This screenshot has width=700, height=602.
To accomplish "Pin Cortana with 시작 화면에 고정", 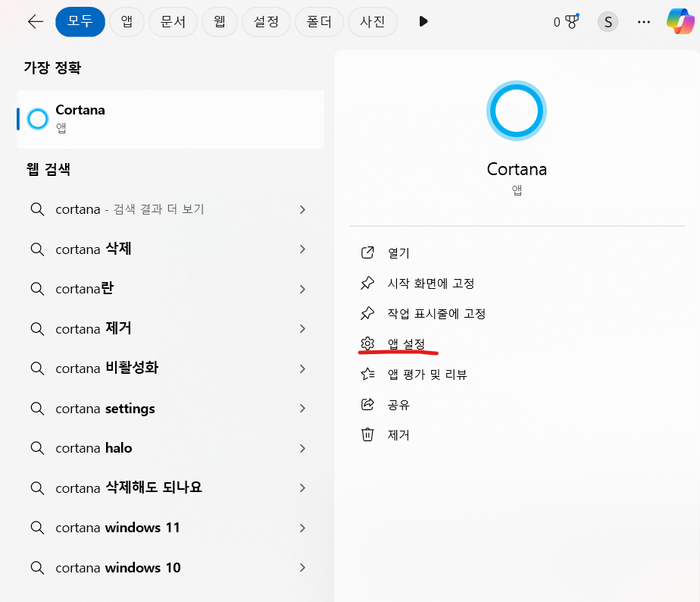I will click(431, 284).
